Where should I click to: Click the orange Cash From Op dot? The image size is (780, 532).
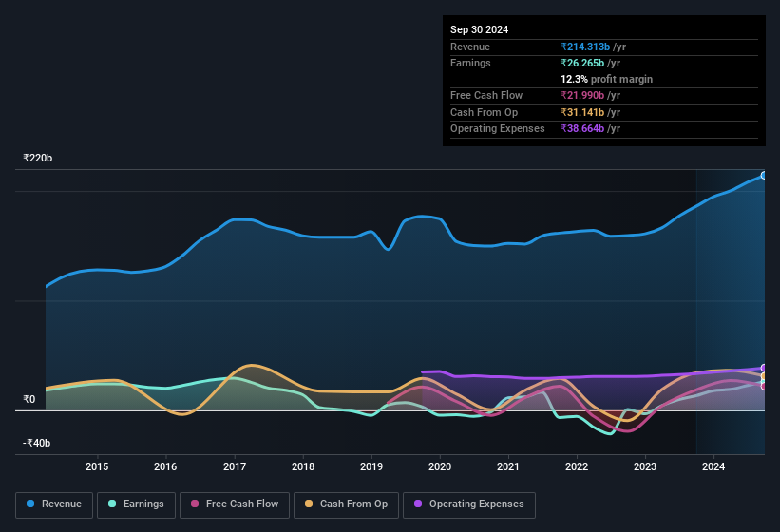pyautogui.click(x=309, y=503)
